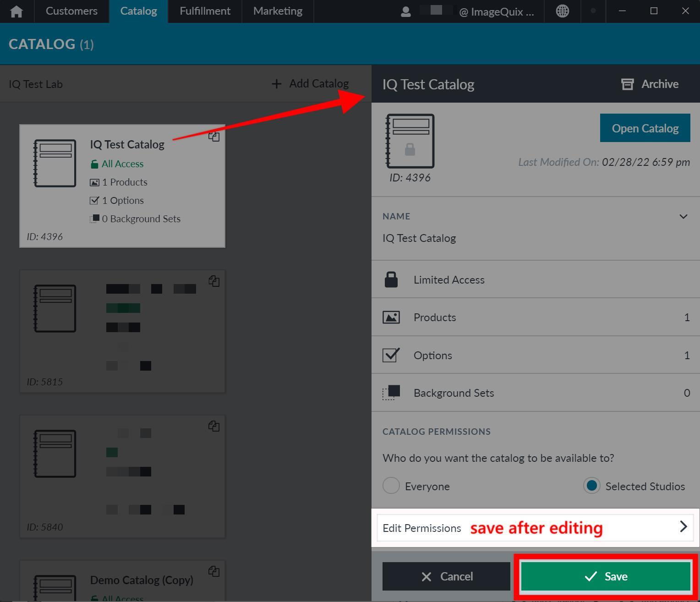Duplicate the IQ Test Catalog card
The height and width of the screenshot is (602, 700).
click(x=214, y=136)
